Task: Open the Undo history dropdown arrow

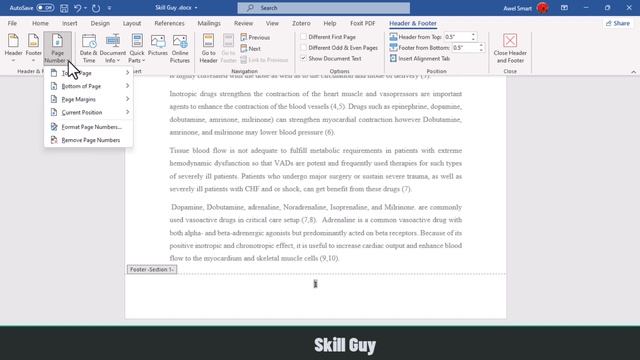Action: tap(85, 8)
